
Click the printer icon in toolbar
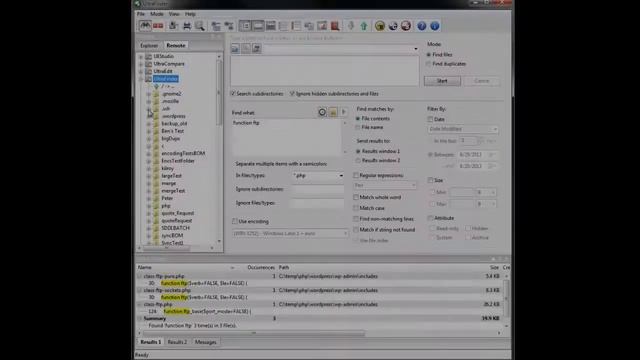click(x=187, y=26)
